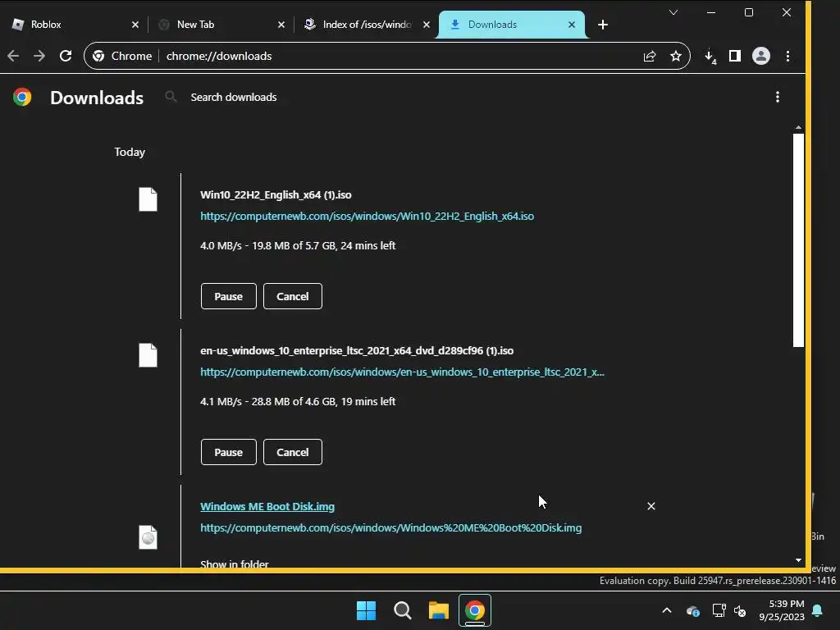Open the network tray icon

point(719,610)
